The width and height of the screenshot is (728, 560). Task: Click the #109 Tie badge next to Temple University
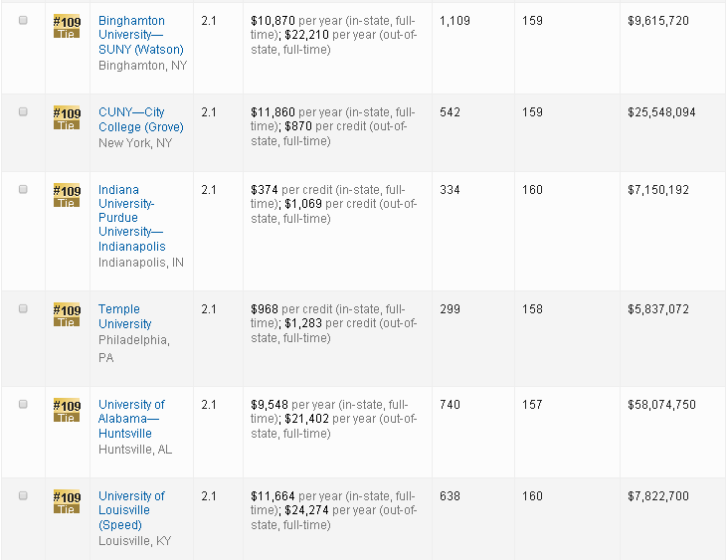tap(67, 314)
